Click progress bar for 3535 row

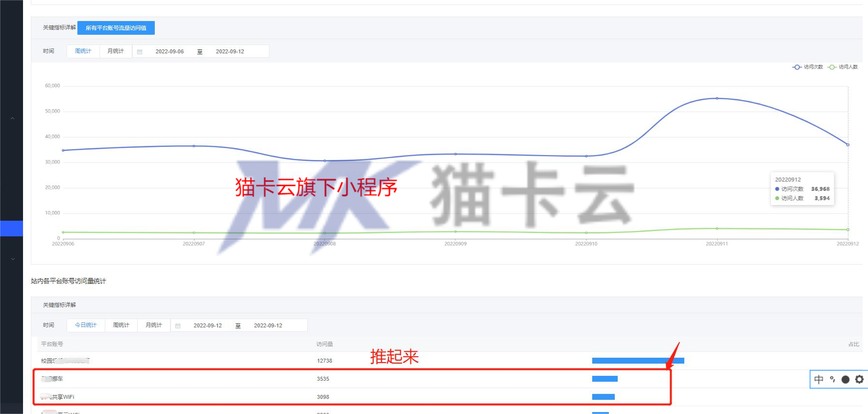[x=605, y=379]
